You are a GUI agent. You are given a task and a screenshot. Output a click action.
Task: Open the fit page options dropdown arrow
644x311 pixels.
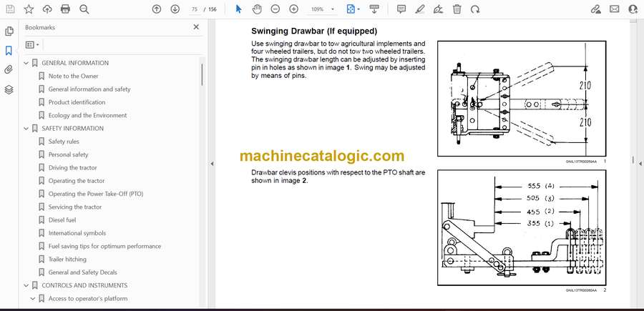coord(358,9)
